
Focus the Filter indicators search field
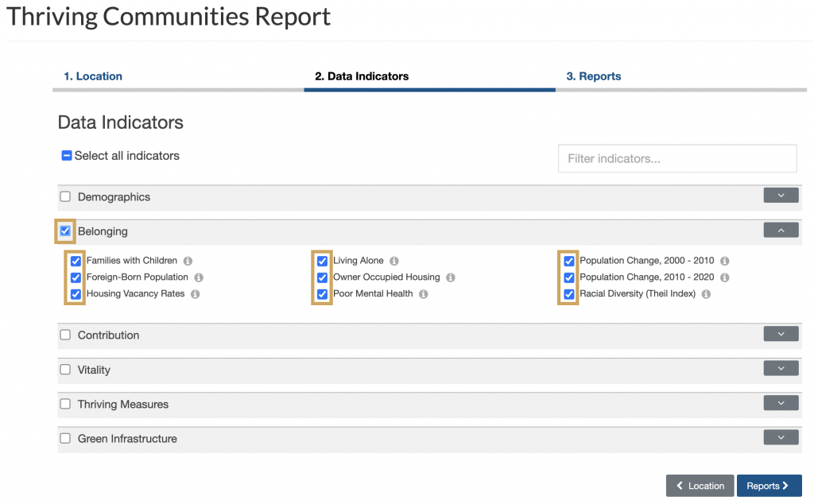(677, 158)
